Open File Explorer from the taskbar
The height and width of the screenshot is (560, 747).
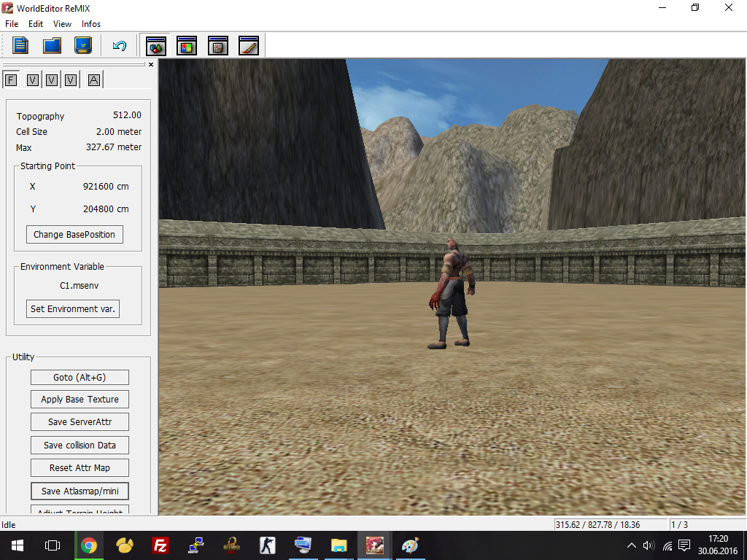[338, 545]
